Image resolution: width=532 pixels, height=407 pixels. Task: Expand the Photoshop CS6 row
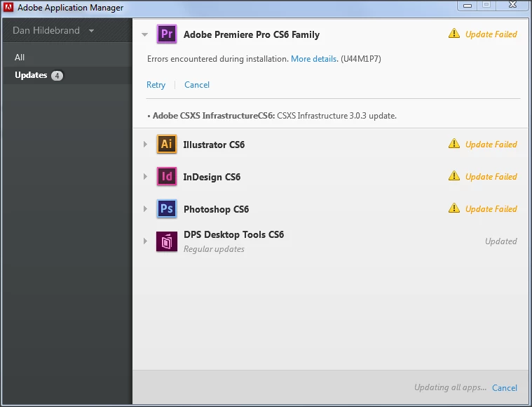tap(145, 208)
